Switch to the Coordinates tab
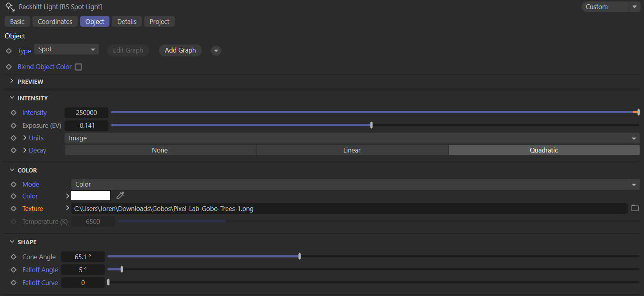Screen dimensions: 644x296 pos(55,22)
